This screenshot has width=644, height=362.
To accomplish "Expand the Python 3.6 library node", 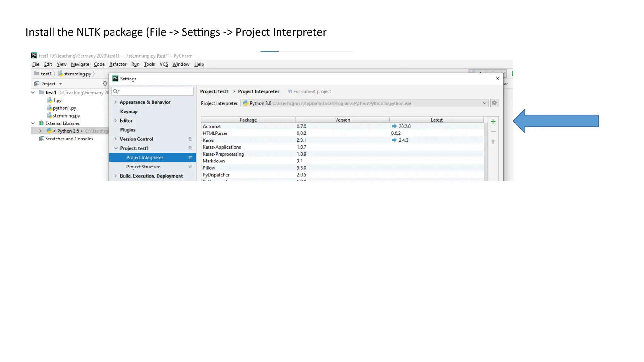I will [x=40, y=131].
